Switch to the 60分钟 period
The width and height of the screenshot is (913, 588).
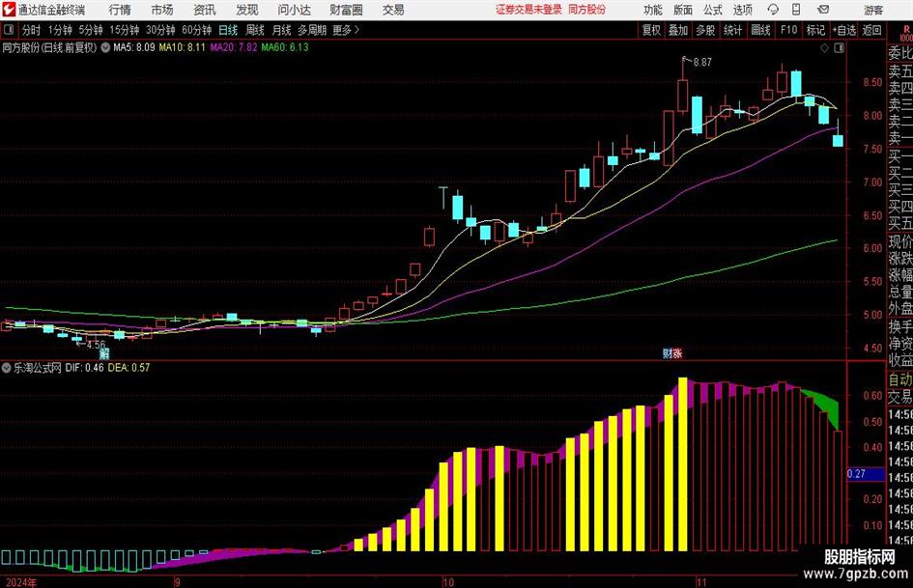(196, 30)
